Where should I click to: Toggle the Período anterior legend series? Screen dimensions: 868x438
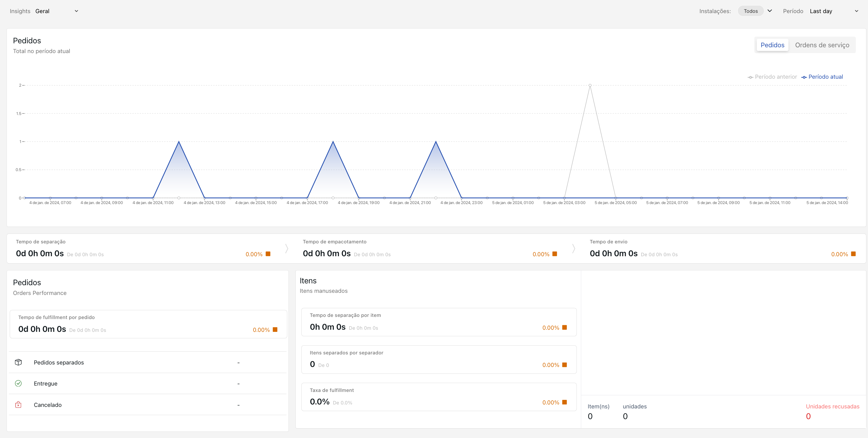(772, 77)
